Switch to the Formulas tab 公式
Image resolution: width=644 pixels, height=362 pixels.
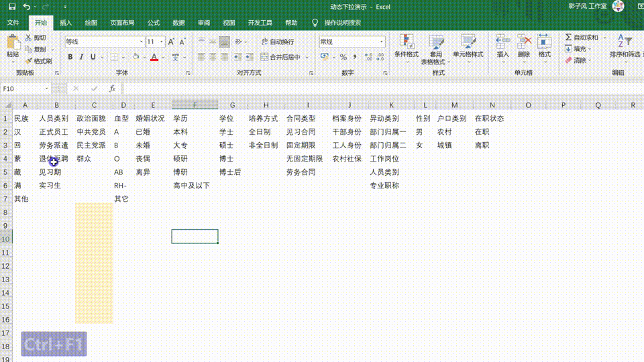[154, 23]
